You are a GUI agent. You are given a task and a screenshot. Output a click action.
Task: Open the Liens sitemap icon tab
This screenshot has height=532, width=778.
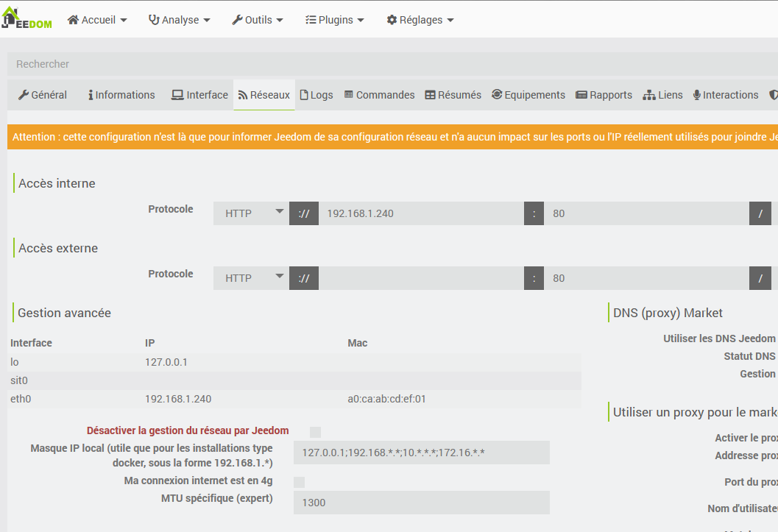coord(649,95)
